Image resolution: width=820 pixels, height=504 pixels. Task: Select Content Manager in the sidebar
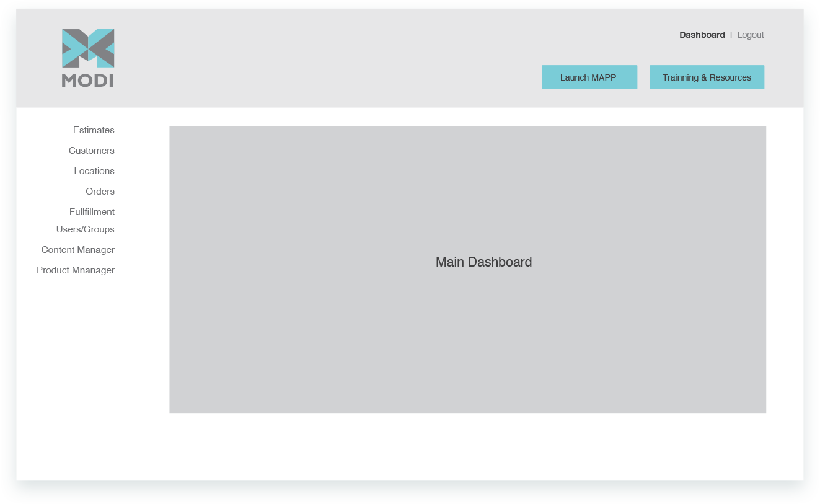pos(78,250)
